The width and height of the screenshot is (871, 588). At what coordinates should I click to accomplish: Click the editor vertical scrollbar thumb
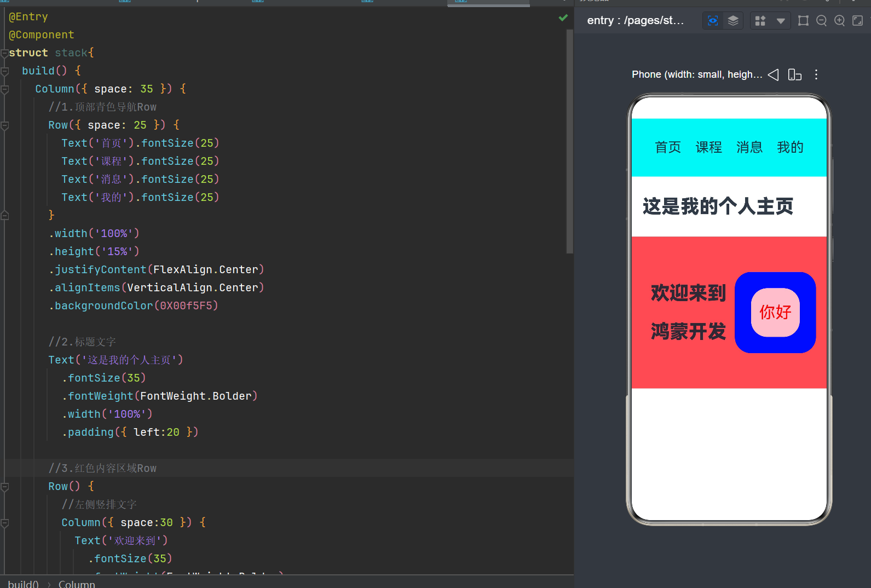569,141
